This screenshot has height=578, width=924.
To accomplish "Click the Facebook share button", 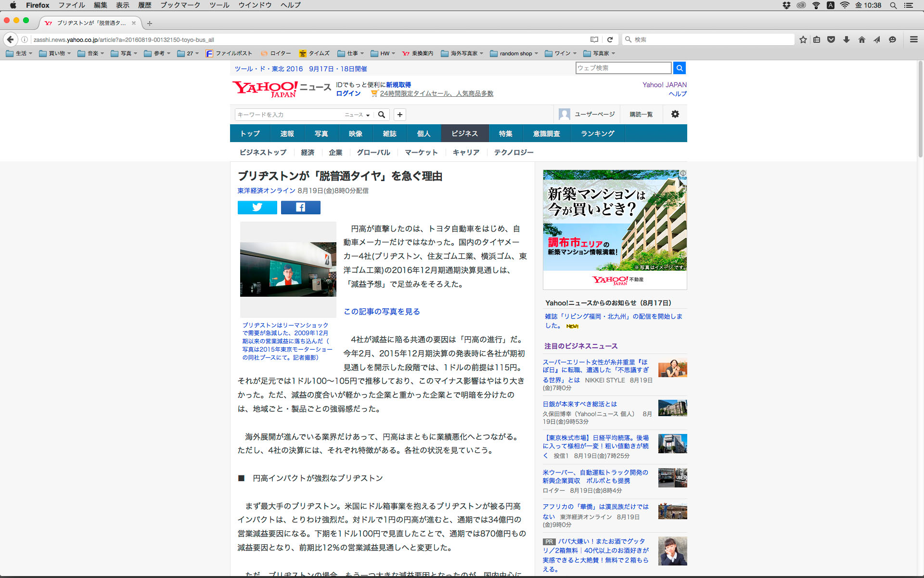I will point(300,207).
